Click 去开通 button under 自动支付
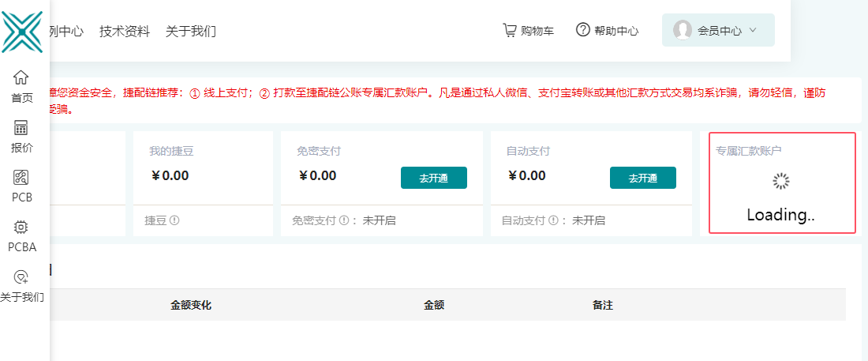Screen dimensions: 868x361 pos(642,178)
